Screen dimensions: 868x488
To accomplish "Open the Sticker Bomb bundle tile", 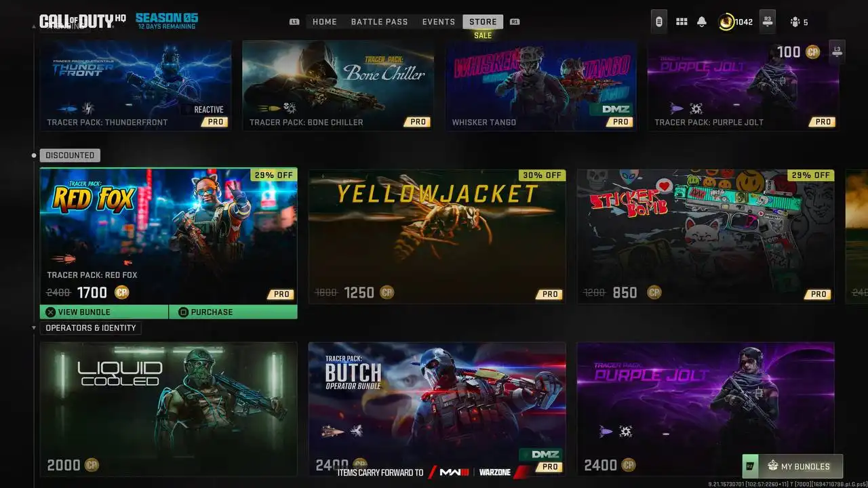I will coord(705,236).
